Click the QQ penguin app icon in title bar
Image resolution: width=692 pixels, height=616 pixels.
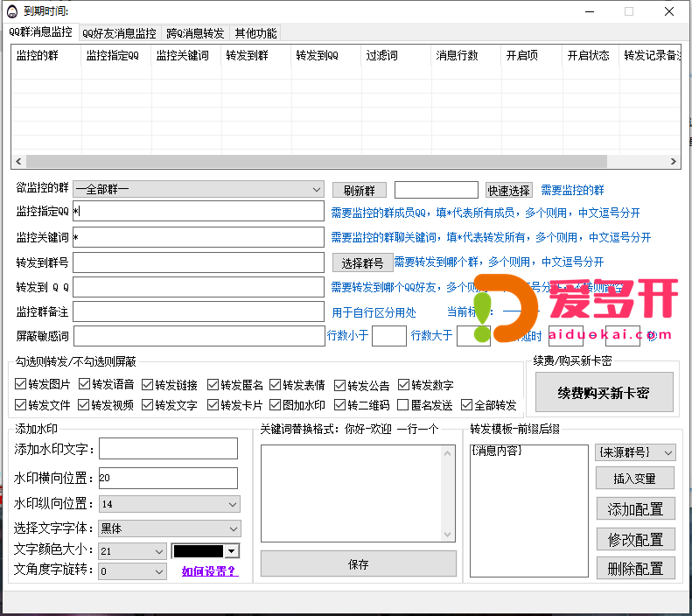click(x=12, y=11)
